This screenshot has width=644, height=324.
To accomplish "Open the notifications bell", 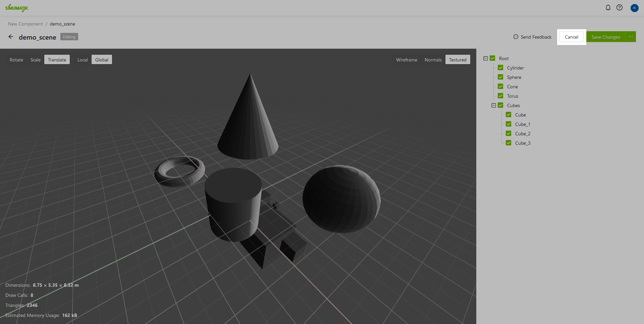I will (x=608, y=7).
